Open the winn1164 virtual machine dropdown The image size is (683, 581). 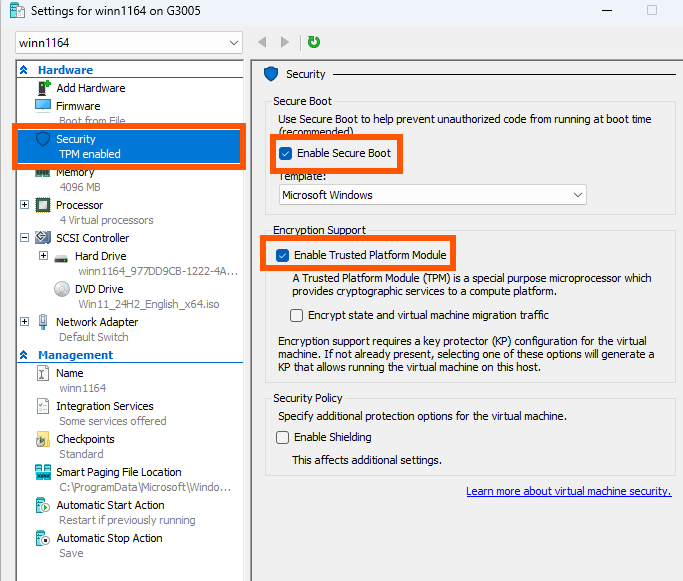tap(129, 43)
